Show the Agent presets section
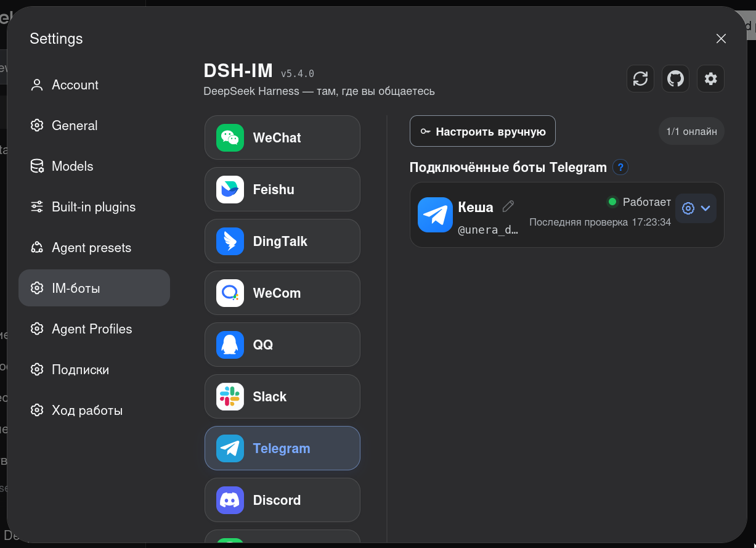This screenshot has height=548, width=756. [94, 248]
